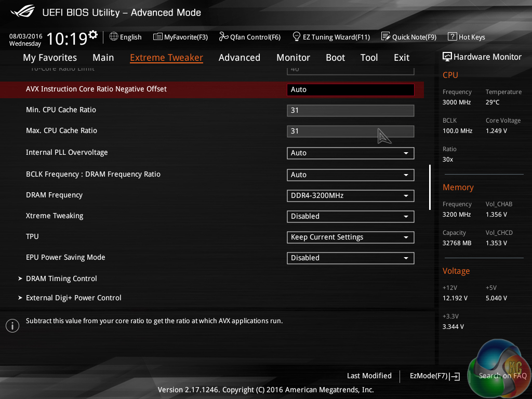The width and height of the screenshot is (532, 399).
Task: Open the Tool tab
Action: click(369, 58)
